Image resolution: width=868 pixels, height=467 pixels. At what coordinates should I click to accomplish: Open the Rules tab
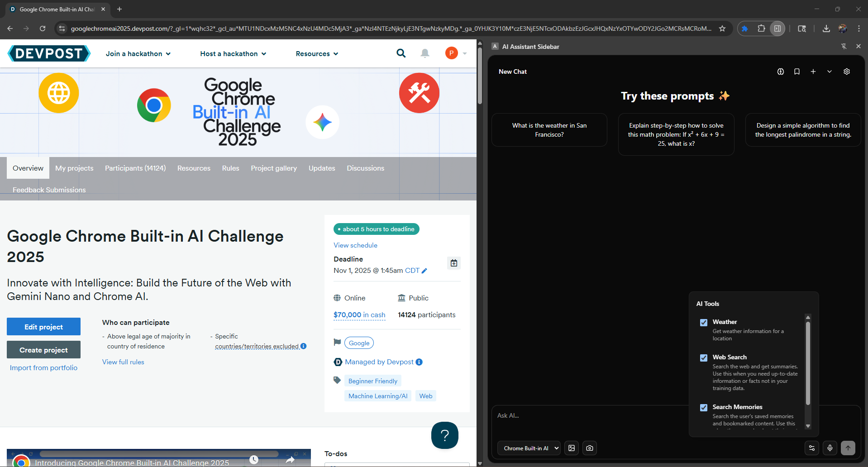tap(230, 168)
